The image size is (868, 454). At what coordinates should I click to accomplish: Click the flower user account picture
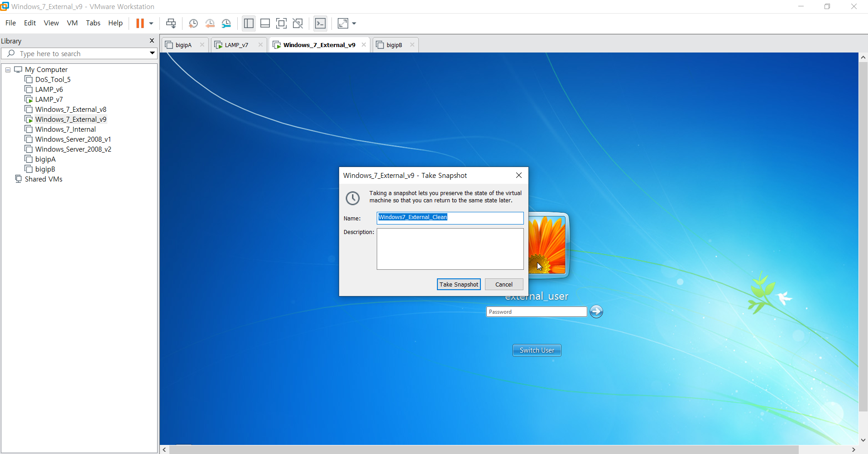point(547,245)
